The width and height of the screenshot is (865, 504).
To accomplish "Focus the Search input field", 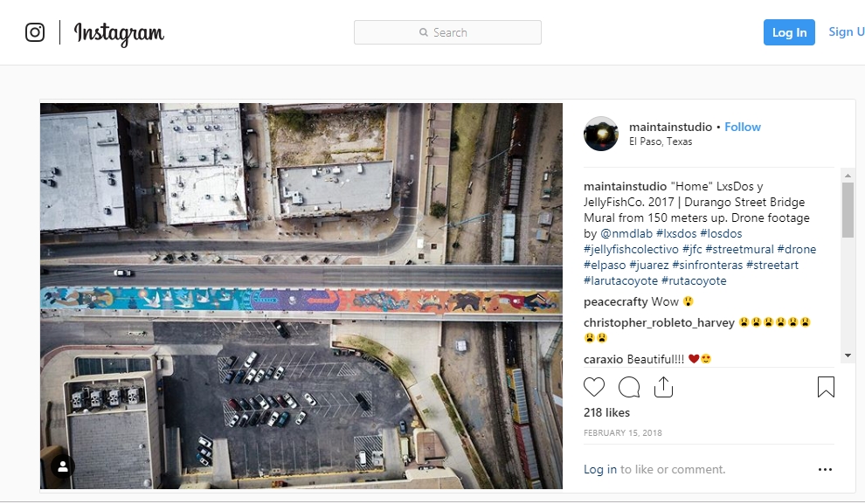I will click(447, 32).
